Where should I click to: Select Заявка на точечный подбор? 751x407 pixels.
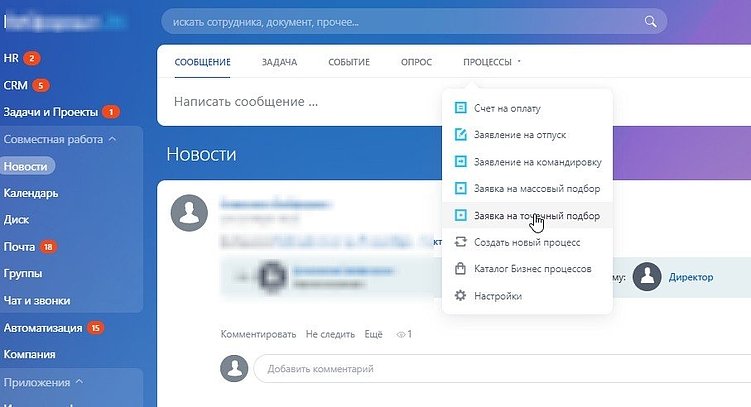coord(527,215)
